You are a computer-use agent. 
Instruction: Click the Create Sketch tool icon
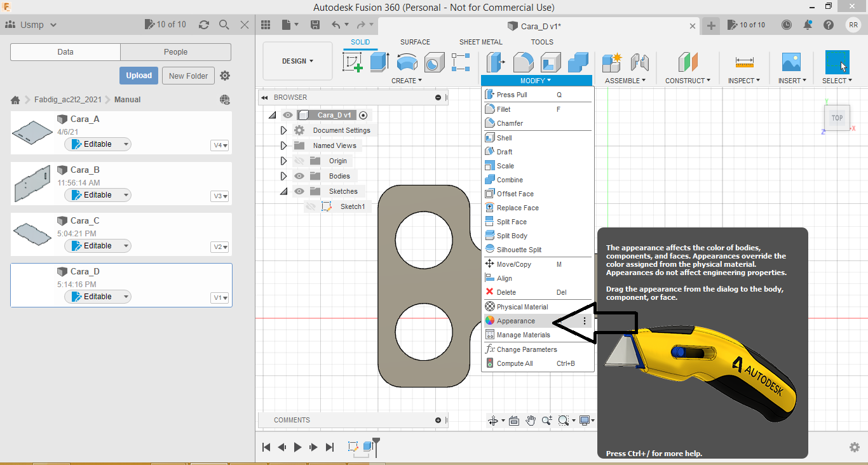(353, 62)
